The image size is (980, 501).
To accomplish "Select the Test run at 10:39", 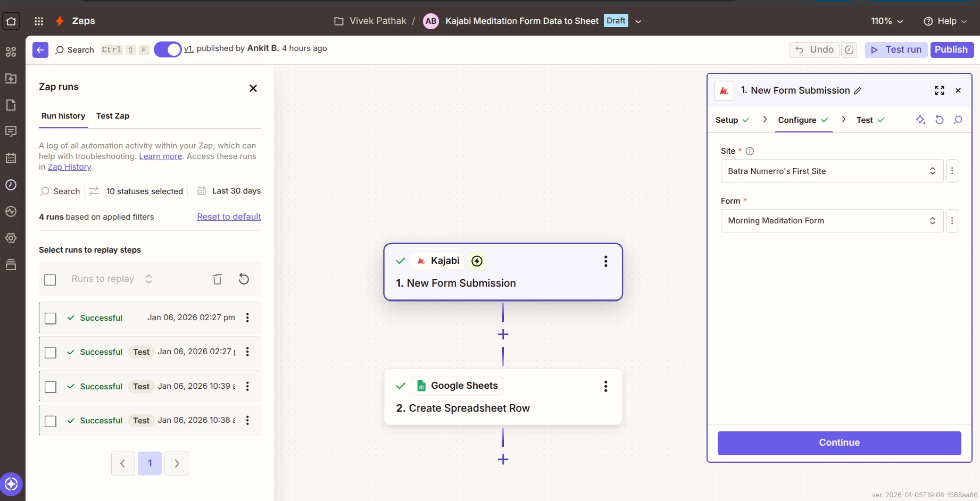I will point(51,387).
